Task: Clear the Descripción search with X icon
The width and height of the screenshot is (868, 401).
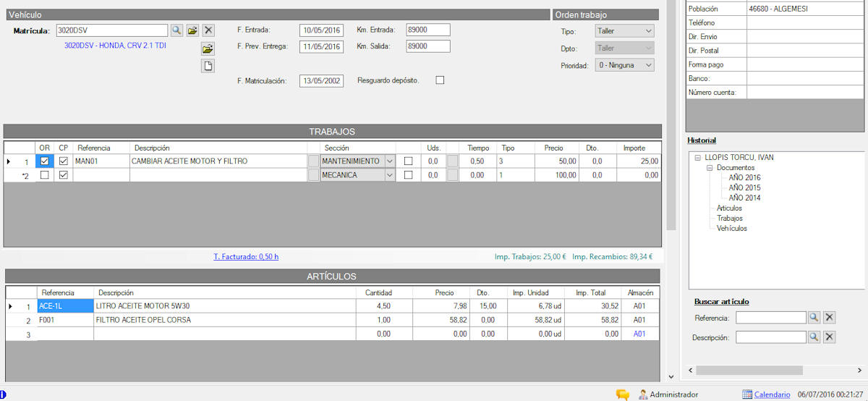Action: (x=830, y=337)
